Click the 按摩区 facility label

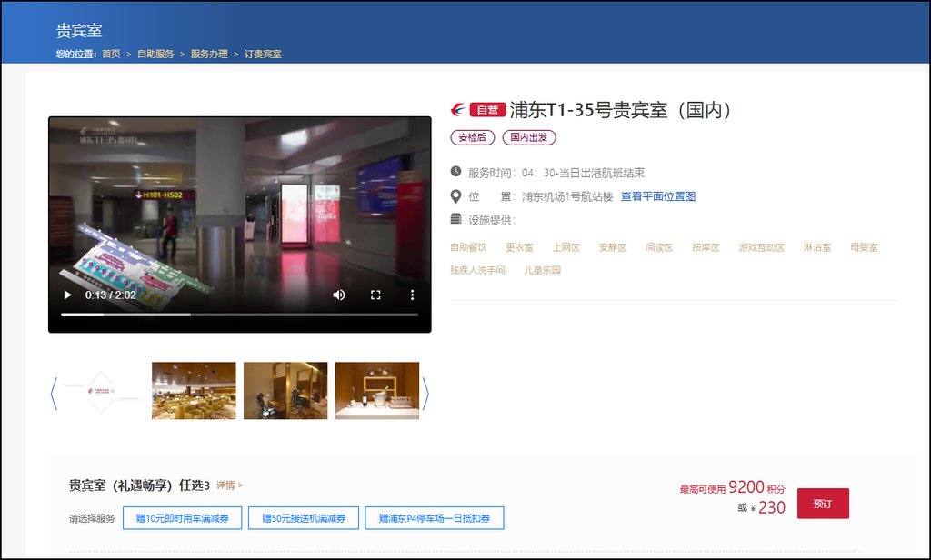click(x=706, y=247)
